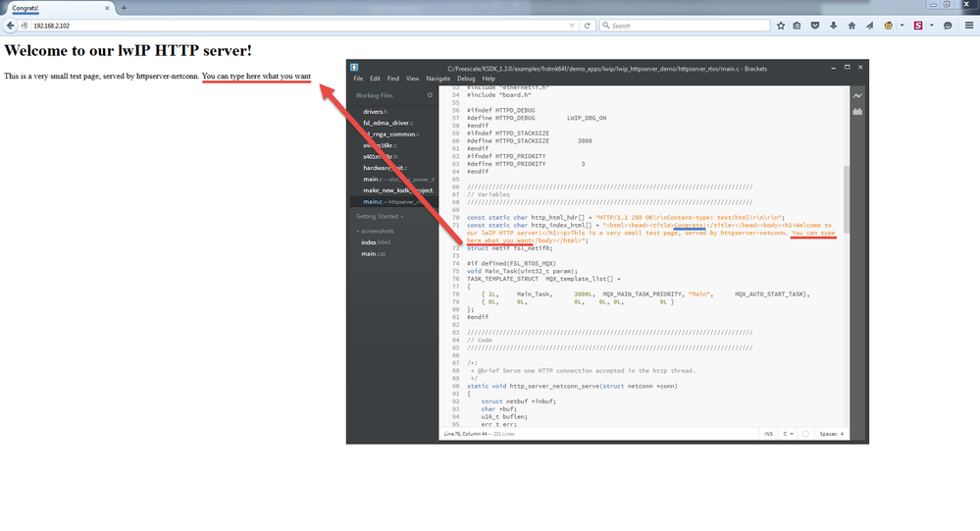Open dropdown arrow beside red S icon
This screenshot has width=980, height=531.
tap(931, 26)
